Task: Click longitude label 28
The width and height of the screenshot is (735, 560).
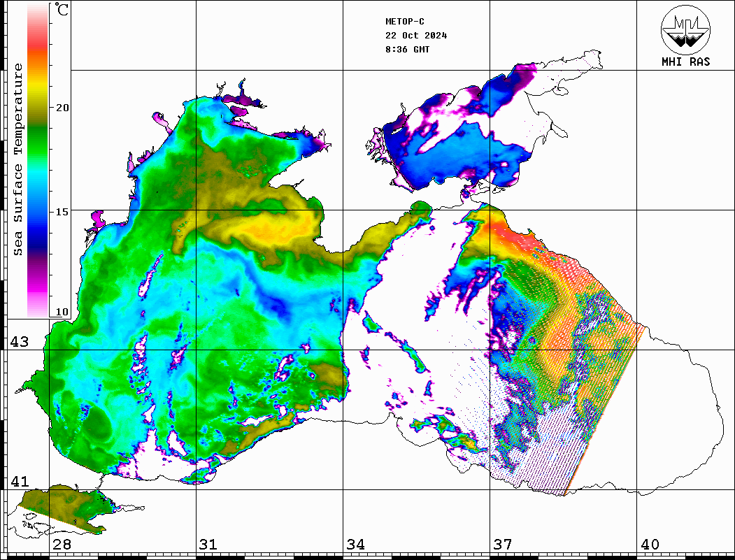Action: click(x=62, y=545)
